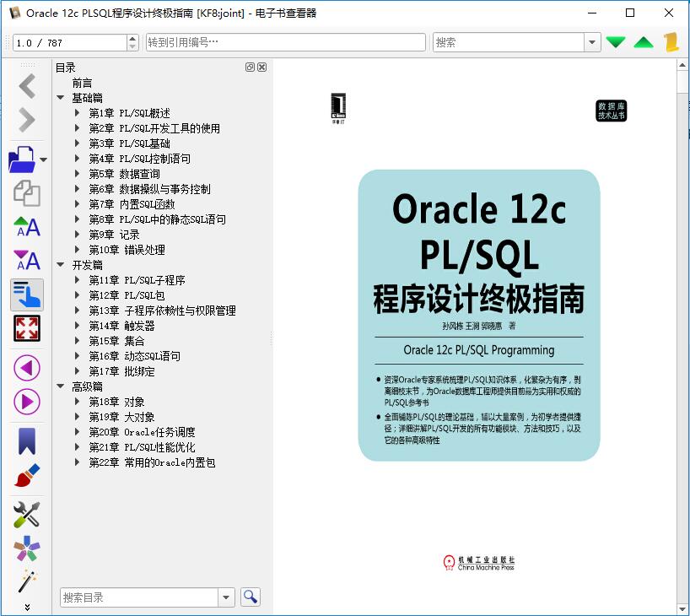Open 第12章 PL/SQL包
The height and width of the screenshot is (616, 690).
tap(127, 295)
